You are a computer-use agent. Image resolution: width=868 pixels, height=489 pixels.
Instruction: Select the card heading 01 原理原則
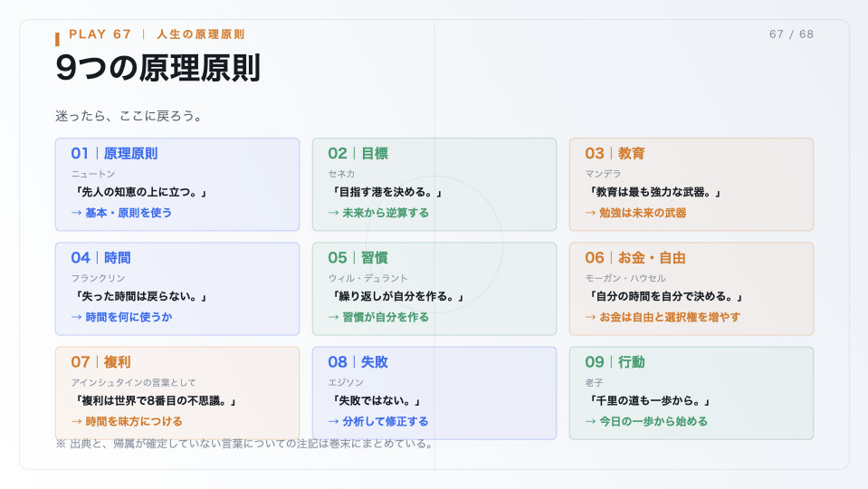(x=114, y=153)
